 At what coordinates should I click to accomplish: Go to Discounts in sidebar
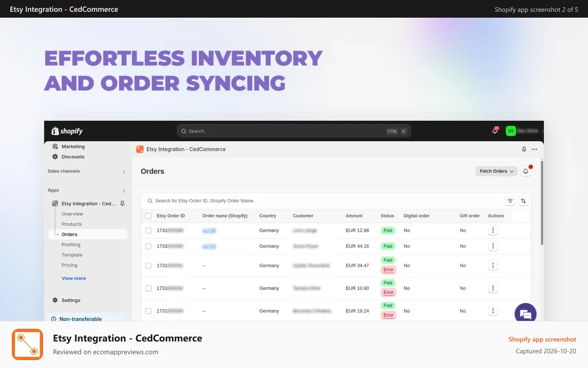click(73, 157)
